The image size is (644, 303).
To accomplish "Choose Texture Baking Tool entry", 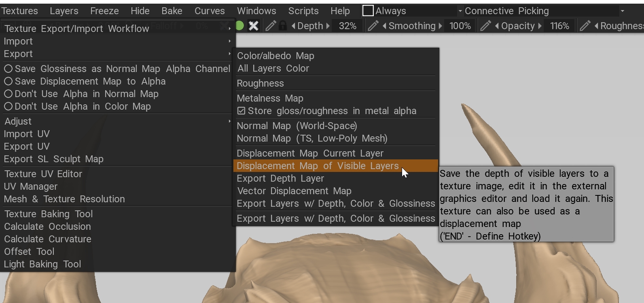I will click(49, 214).
